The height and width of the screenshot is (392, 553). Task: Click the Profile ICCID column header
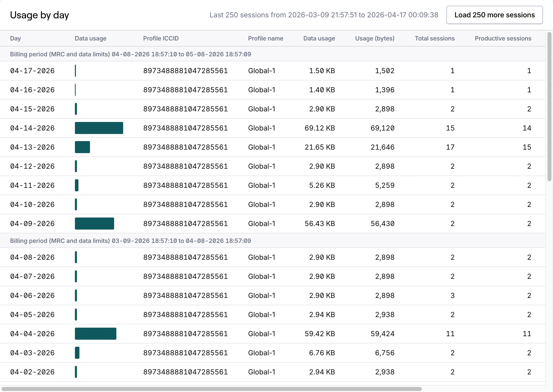coord(161,38)
